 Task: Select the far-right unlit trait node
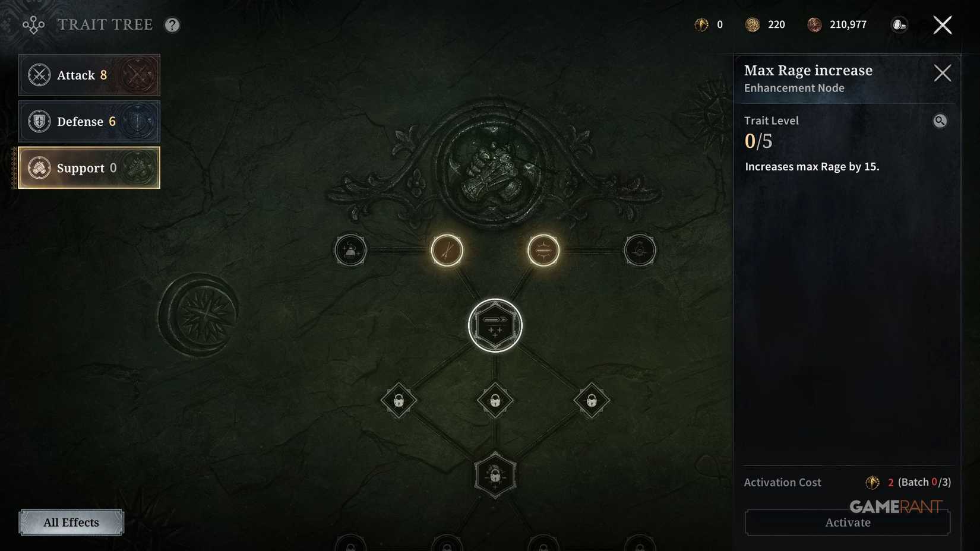point(640,250)
